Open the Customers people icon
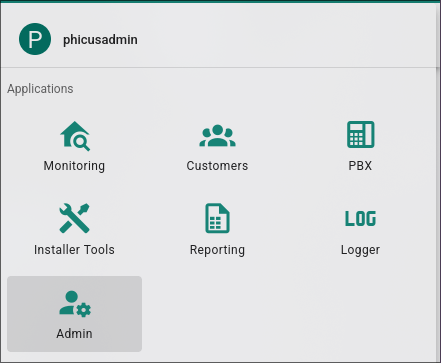 pos(217,135)
